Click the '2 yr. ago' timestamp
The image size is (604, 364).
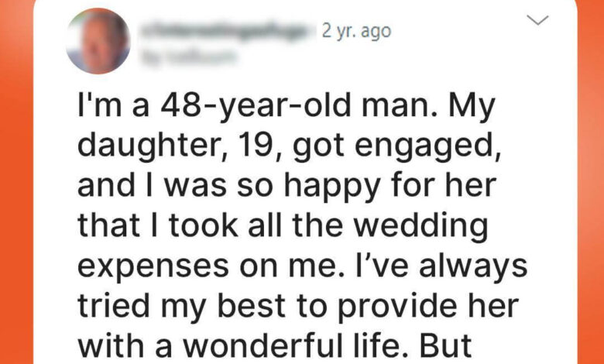356,31
